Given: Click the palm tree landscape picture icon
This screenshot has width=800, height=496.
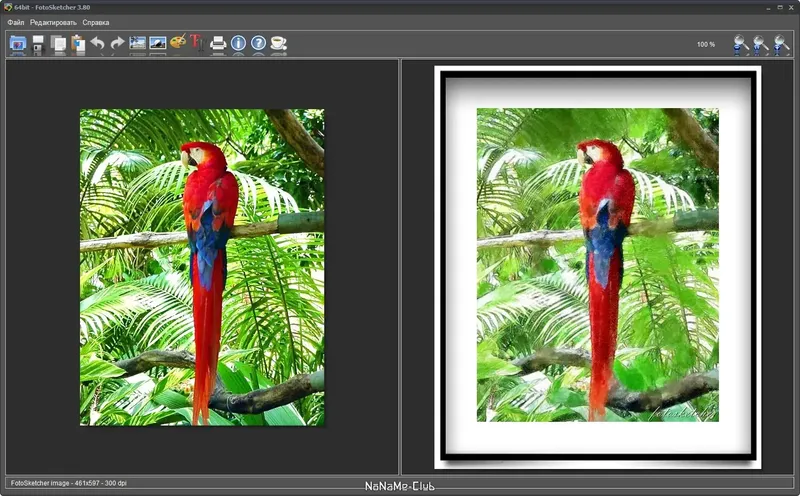Looking at the screenshot, I should pos(137,43).
